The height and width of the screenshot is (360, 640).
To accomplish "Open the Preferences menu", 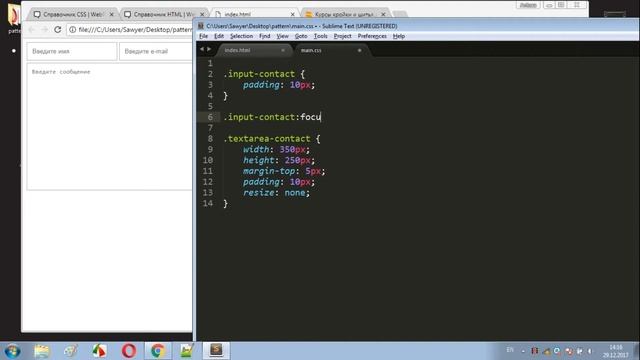I will [372, 36].
